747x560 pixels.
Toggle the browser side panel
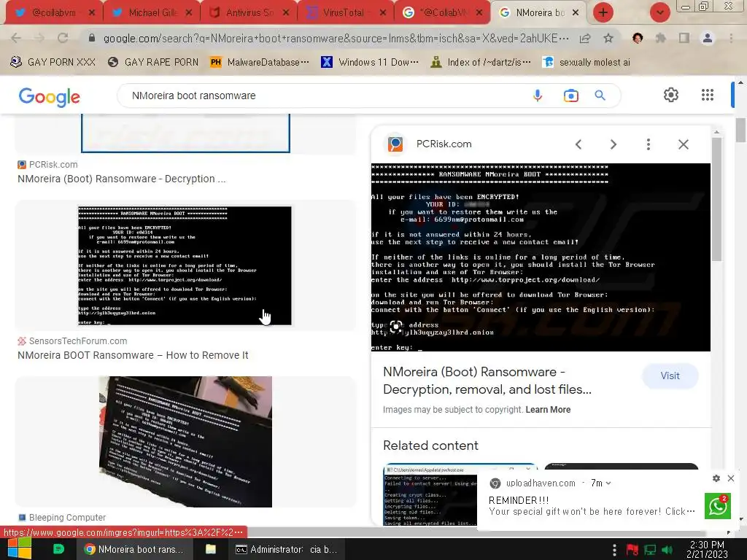(684, 38)
